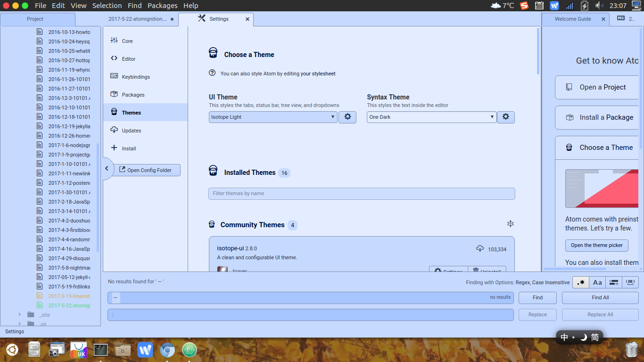Open the File menu

coord(41,6)
